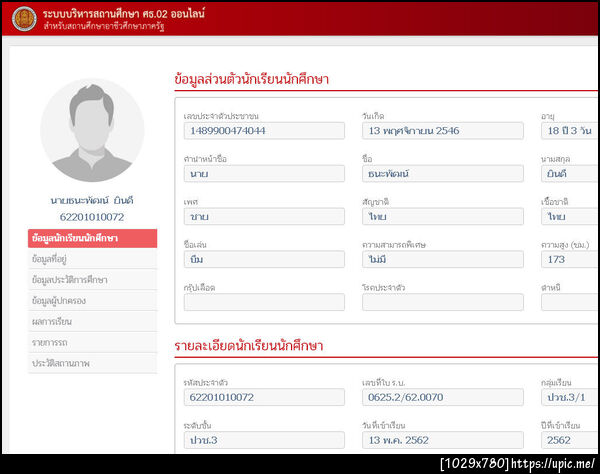600x474 pixels.
Task: Open ข้อมูลนักเรียนนักศึกษา sidebar menu item
Action: click(x=92, y=238)
